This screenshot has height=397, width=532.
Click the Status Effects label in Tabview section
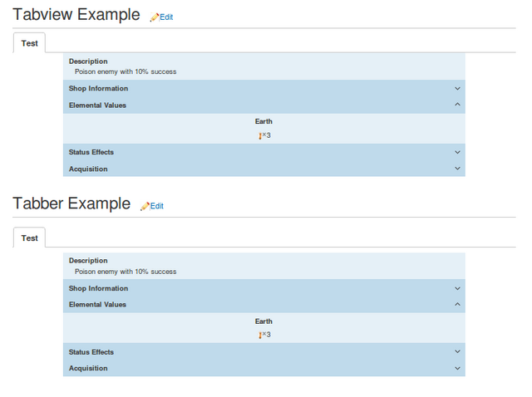tap(91, 152)
